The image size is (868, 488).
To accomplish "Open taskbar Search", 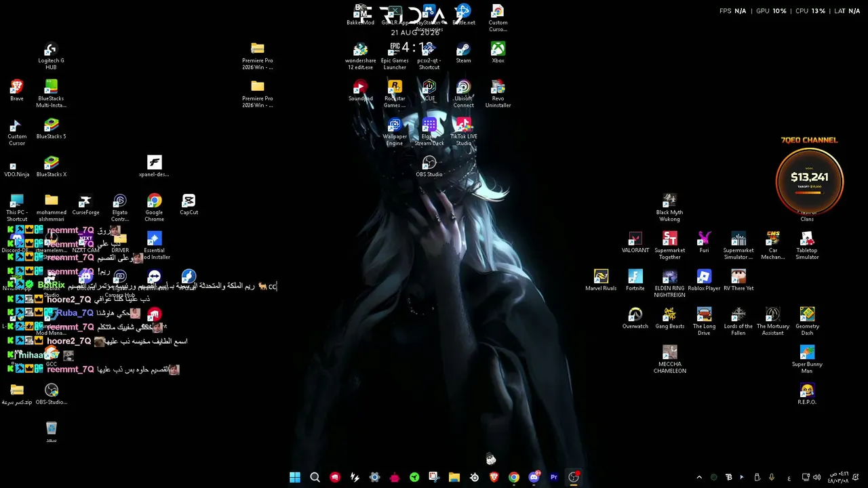I will (315, 477).
